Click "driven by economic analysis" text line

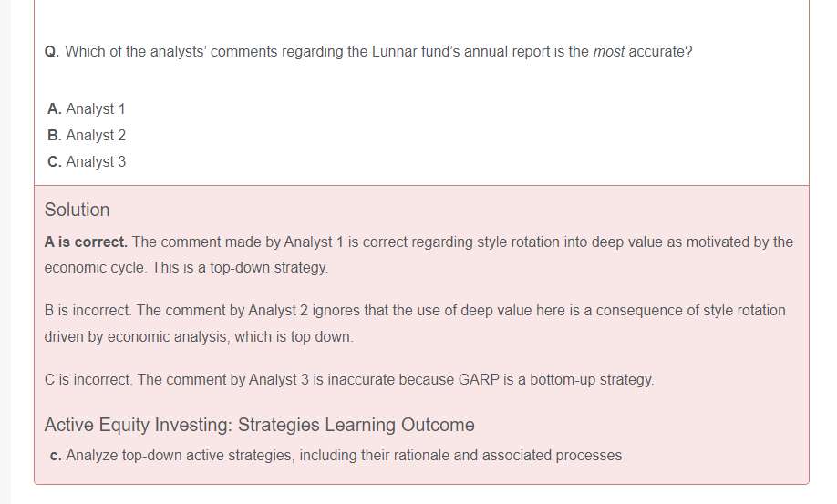point(198,336)
